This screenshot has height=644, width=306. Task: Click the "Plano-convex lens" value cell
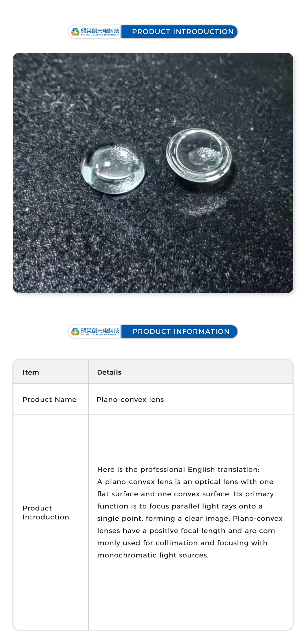click(130, 400)
